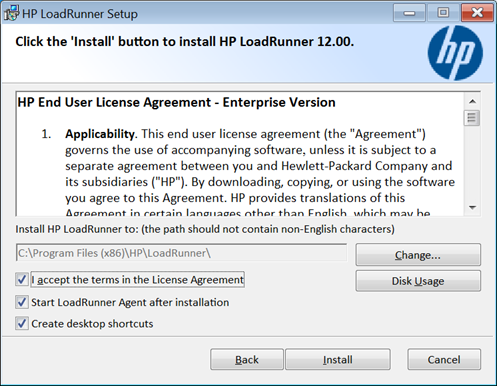Click the HP logo in the header
This screenshot has height=386, width=497.
455,53
